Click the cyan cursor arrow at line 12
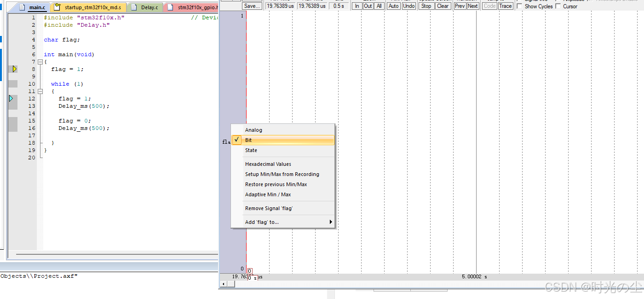 click(11, 99)
